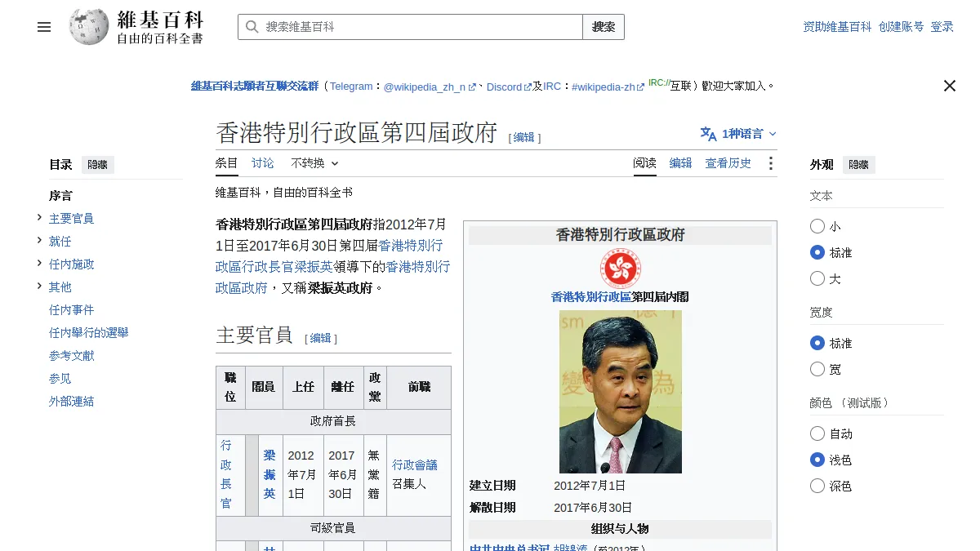Go to 序言 in contents
This screenshot has width=980, height=551.
(x=60, y=196)
